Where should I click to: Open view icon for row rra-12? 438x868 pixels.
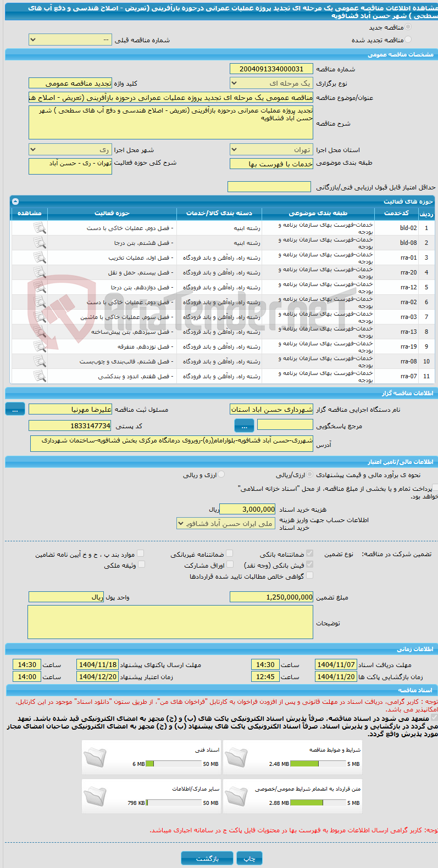(40, 287)
